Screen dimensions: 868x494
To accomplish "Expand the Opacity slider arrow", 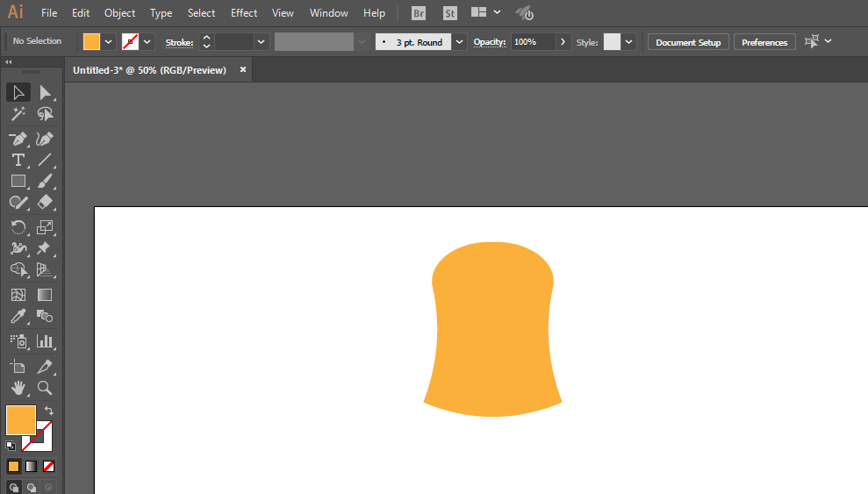I will pos(563,42).
